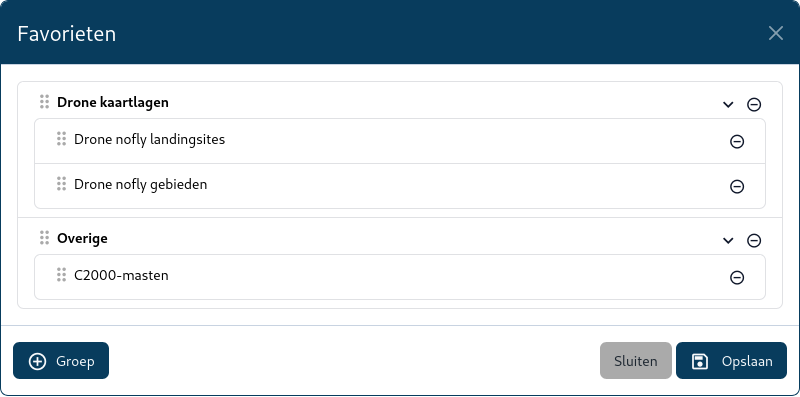Click the Sluiten button
Image resolution: width=800 pixels, height=397 pixels.
tap(636, 361)
